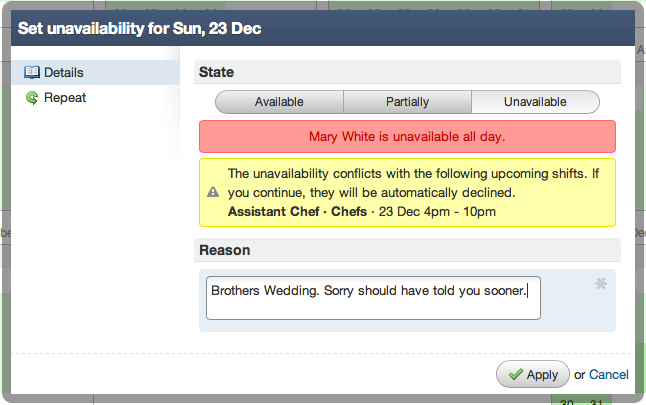Click the yellow shift conflict warning text
This screenshot has width=646, height=405.
click(414, 181)
